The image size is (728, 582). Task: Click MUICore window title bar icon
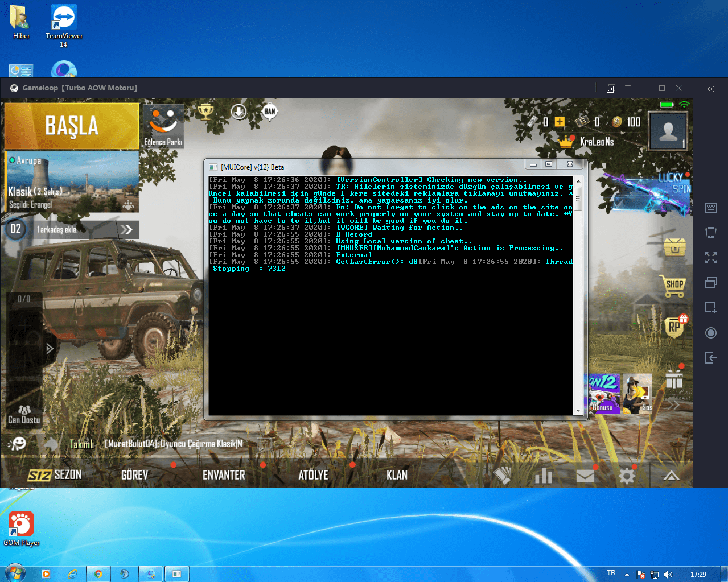(x=213, y=167)
